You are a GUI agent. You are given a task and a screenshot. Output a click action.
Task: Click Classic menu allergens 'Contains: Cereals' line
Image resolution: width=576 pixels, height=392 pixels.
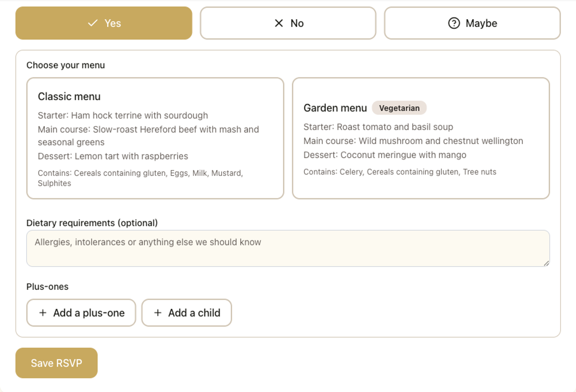pyautogui.click(x=140, y=178)
